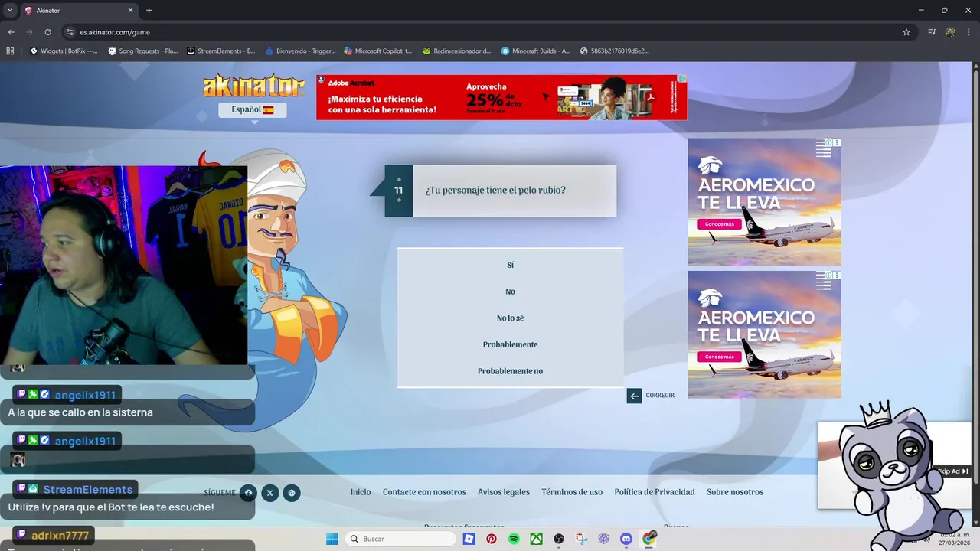980x551 pixels.
Task: Click the AdChoices icon on upper Aeromexico ad
Action: [x=828, y=142]
